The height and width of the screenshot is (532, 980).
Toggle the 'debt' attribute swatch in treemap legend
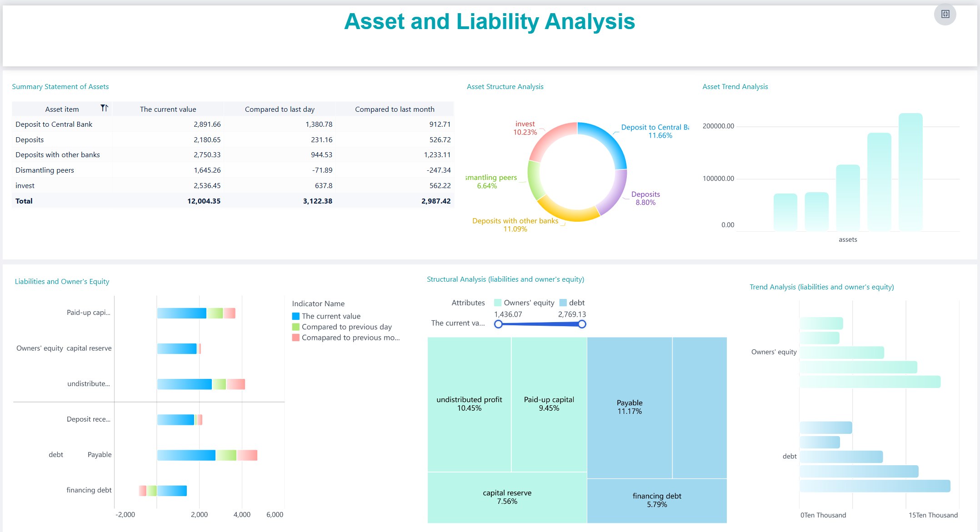click(x=563, y=303)
